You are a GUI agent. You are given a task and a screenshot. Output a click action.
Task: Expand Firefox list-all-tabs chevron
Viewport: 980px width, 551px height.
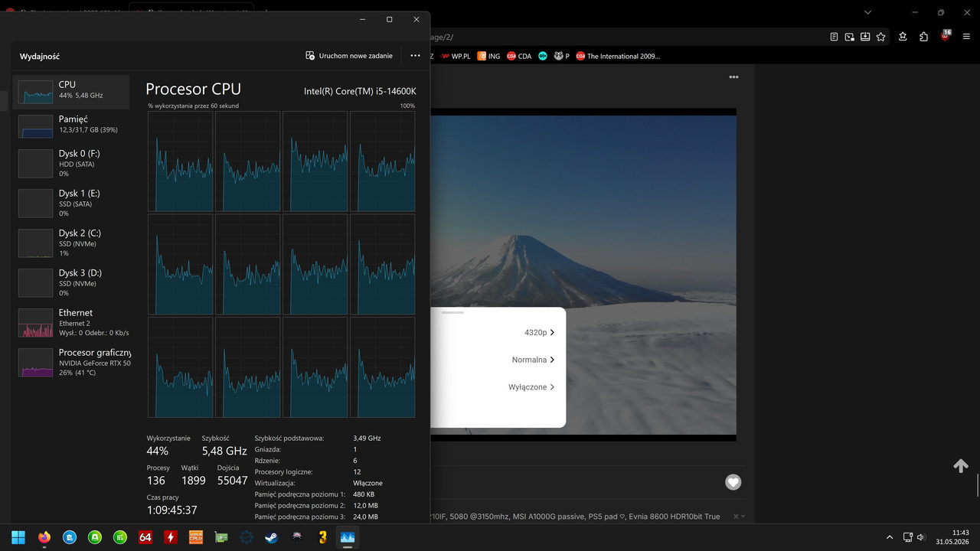pos(867,12)
